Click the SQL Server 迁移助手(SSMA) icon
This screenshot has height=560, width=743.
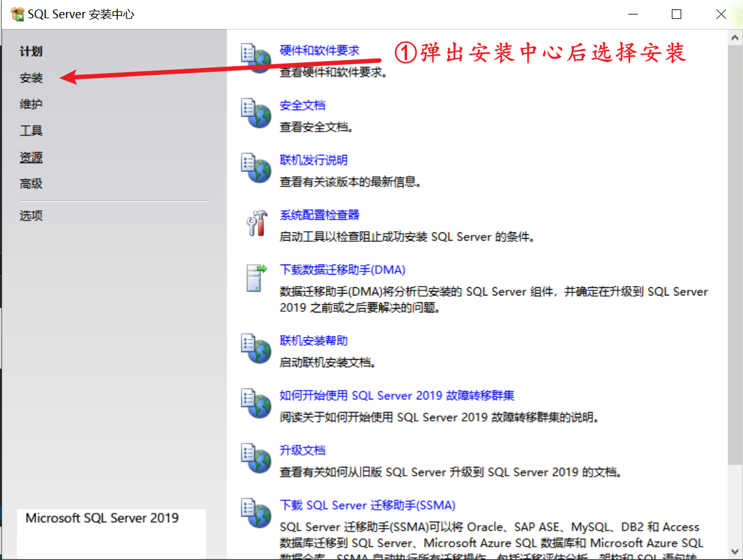[x=255, y=513]
